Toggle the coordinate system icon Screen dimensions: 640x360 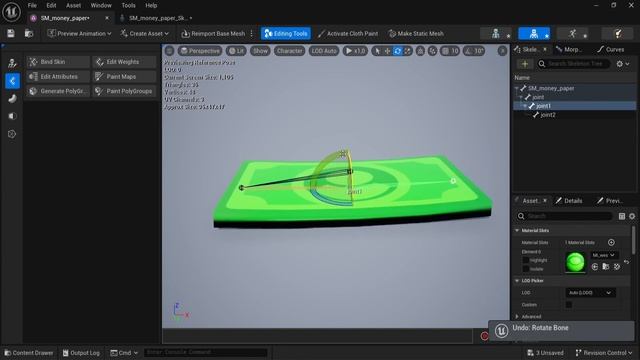(420, 51)
